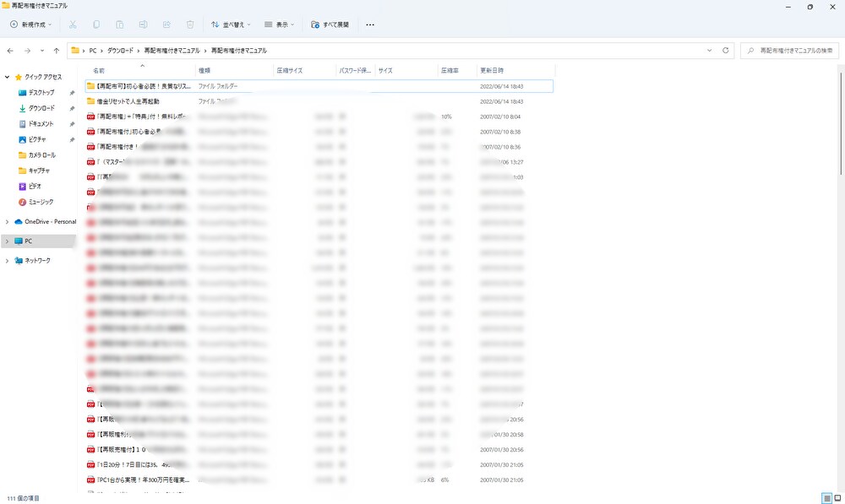Click the pin icon beside デスクトップ
This screenshot has height=504, width=845.
point(72,93)
